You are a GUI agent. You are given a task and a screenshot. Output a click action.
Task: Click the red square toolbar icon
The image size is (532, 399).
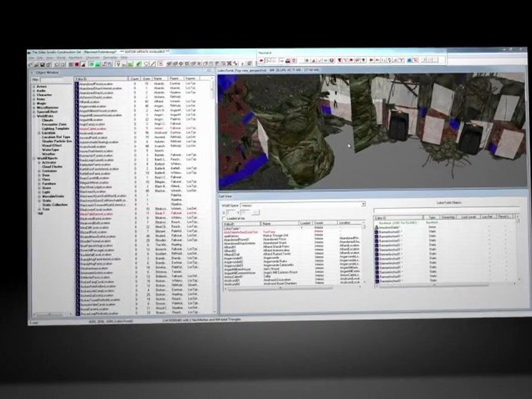click(x=77, y=64)
